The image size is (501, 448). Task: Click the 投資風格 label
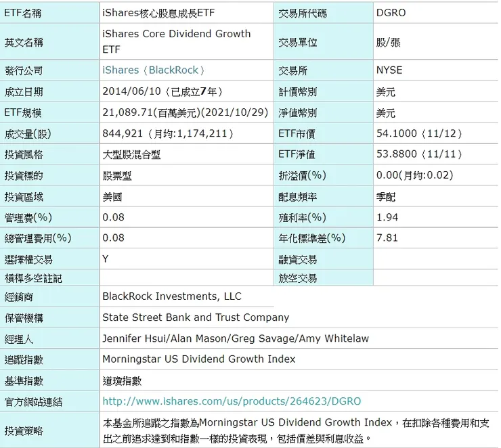click(x=23, y=154)
